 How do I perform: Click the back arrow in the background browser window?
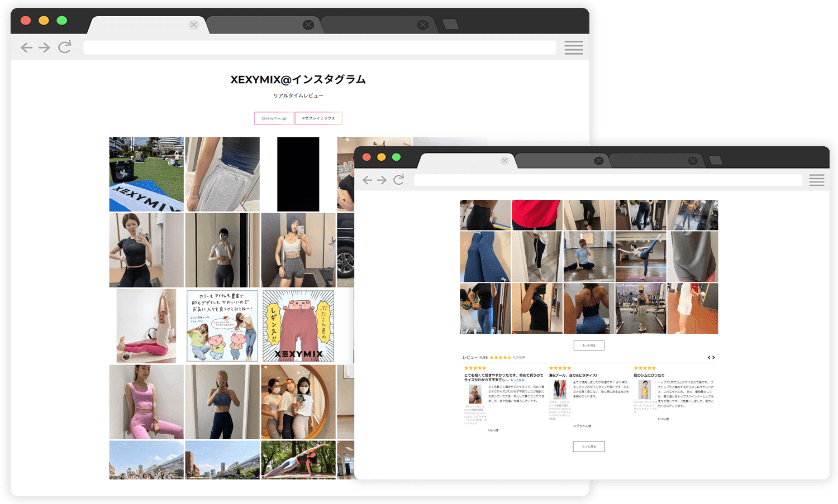pos(26,47)
